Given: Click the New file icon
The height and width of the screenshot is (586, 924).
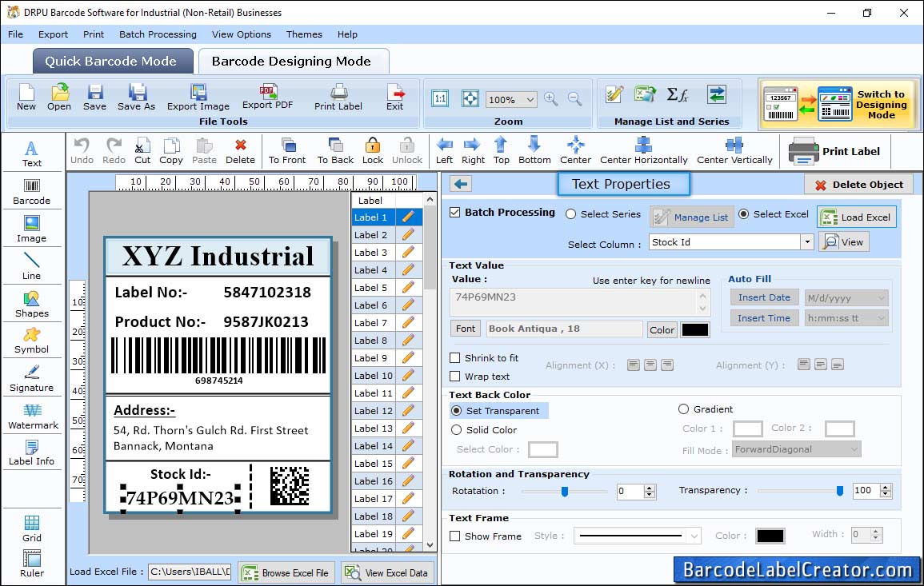Looking at the screenshot, I should [26, 98].
